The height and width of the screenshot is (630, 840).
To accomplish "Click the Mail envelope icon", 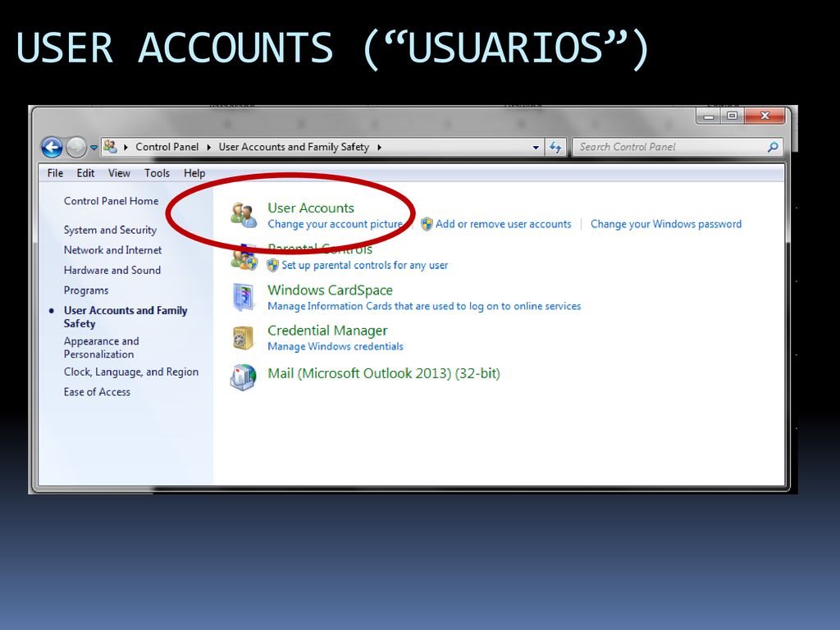I will (x=243, y=377).
